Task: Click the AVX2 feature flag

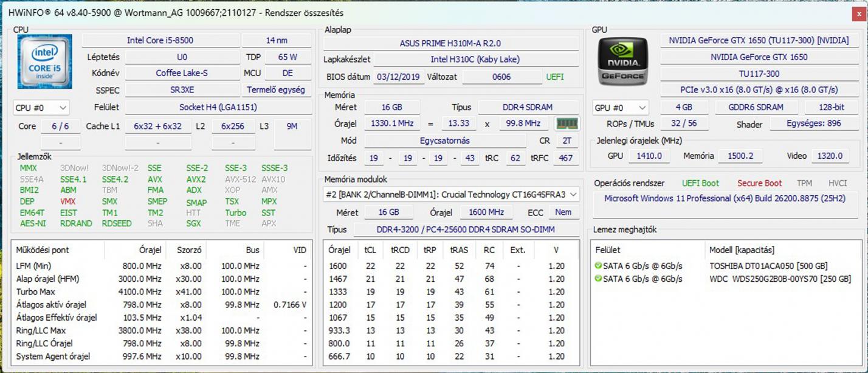Action: tap(196, 180)
